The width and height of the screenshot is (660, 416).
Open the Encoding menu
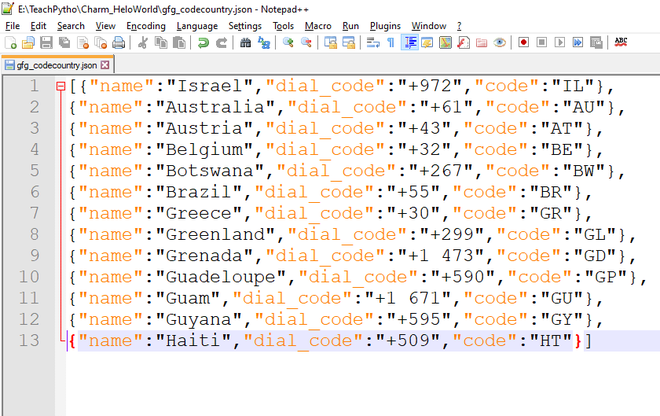(146, 26)
